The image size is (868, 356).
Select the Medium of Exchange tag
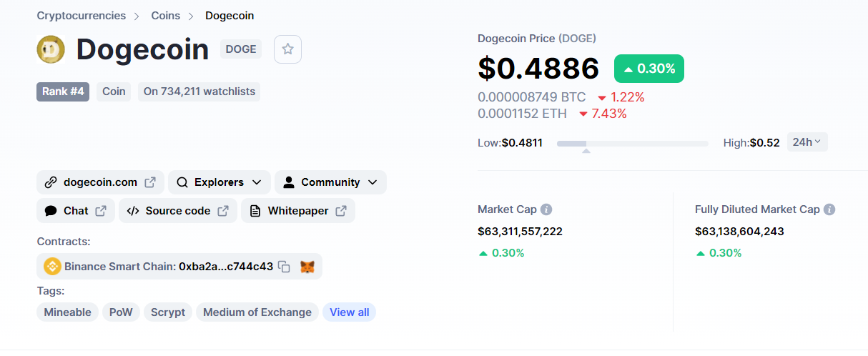[257, 312]
